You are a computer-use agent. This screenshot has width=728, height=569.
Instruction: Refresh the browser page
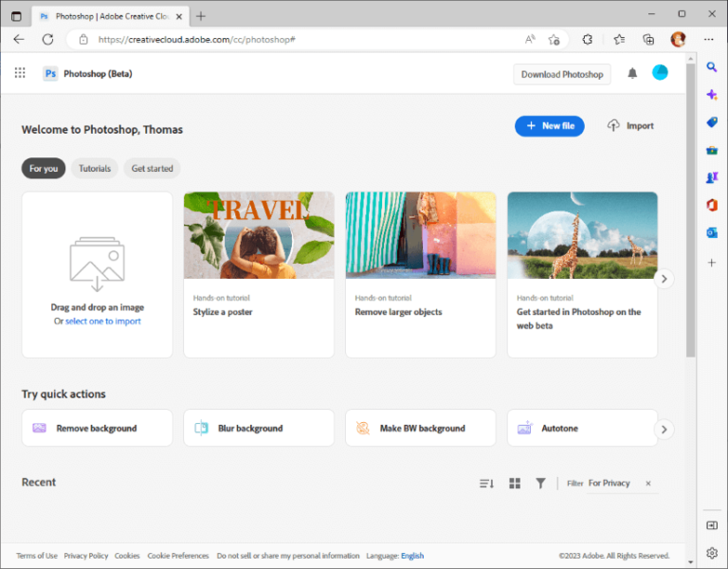pos(47,39)
